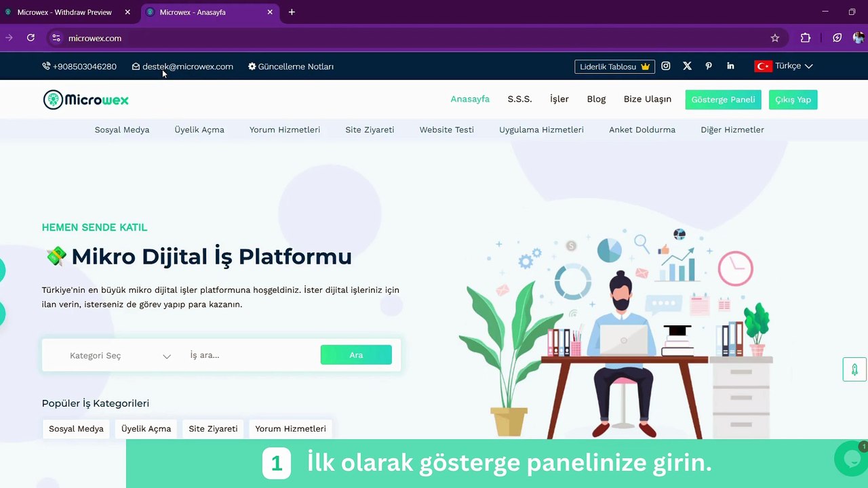The width and height of the screenshot is (868, 488).
Task: Select the Microwex - Anasayfa tab
Action: pos(210,12)
